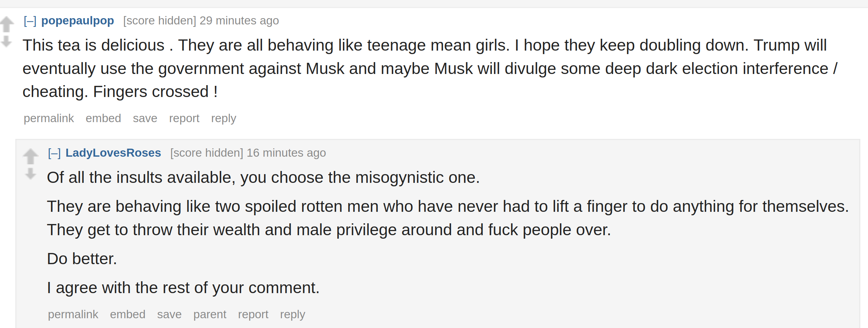Save LadyLovesRoses' reply
868x328 pixels.
pos(169,314)
